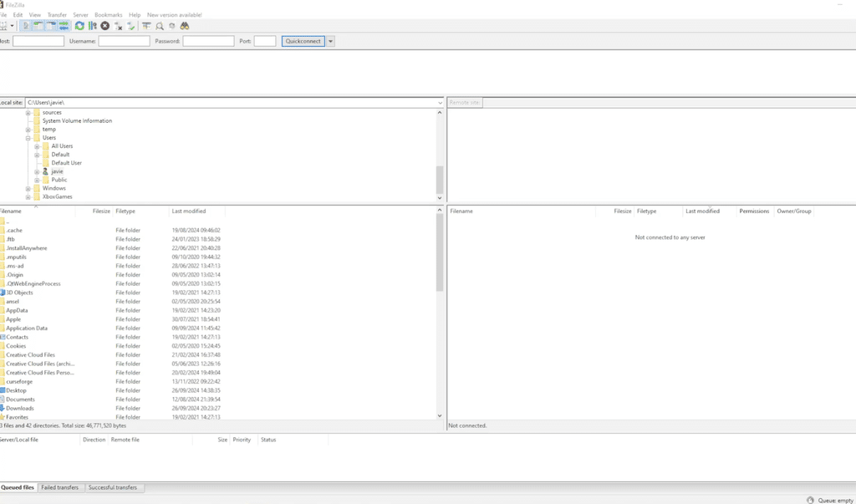856x504 pixels.
Task: Open the Server menu
Action: coord(81,15)
